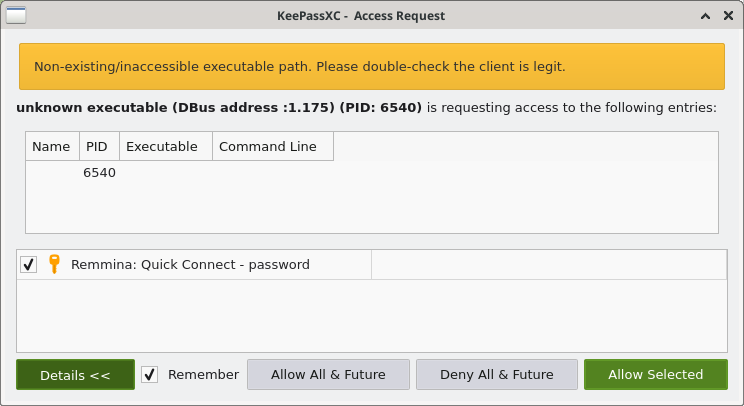Select the Remmina: Quick Connect - password entry
Image resolution: width=744 pixels, height=406 pixels.
(190, 265)
